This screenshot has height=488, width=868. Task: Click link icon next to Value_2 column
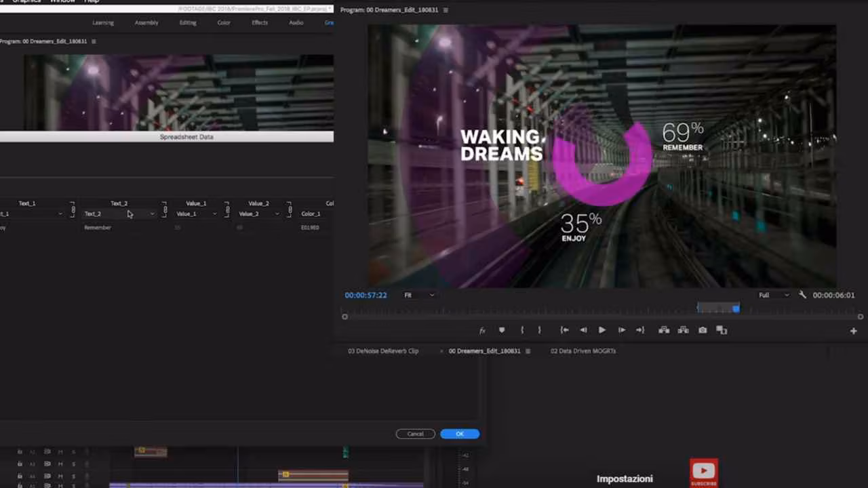click(x=290, y=210)
